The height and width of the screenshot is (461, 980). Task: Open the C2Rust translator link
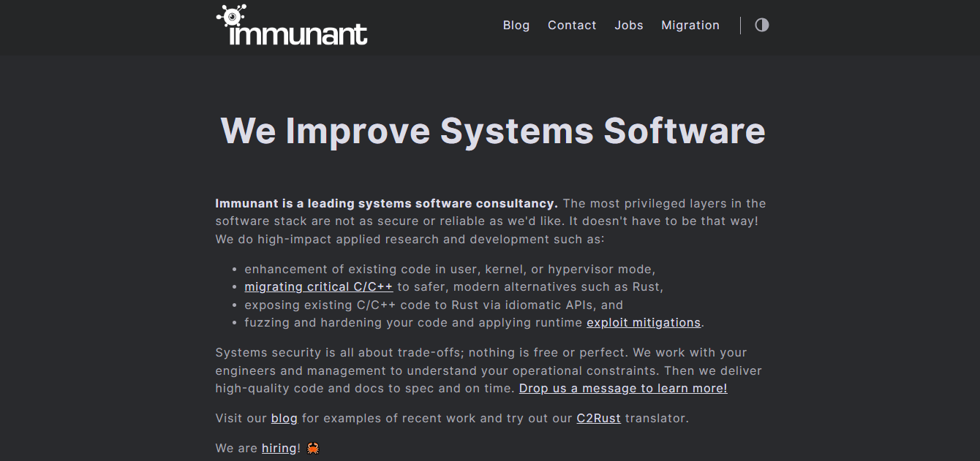[598, 419]
